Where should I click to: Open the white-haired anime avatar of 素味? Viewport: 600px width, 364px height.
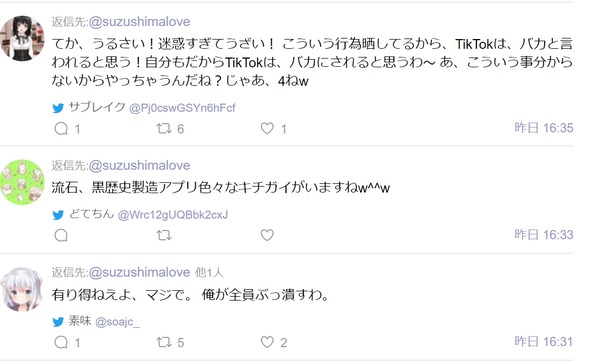pyautogui.click(x=22, y=289)
